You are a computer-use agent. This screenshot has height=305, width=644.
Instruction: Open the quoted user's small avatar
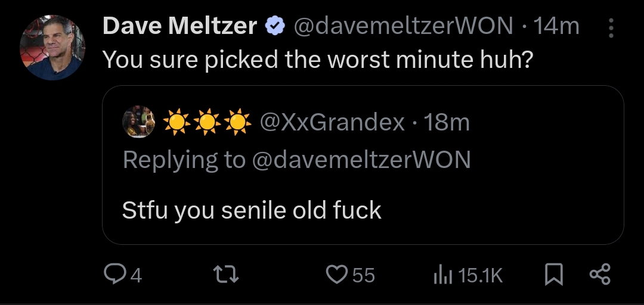pyautogui.click(x=139, y=122)
